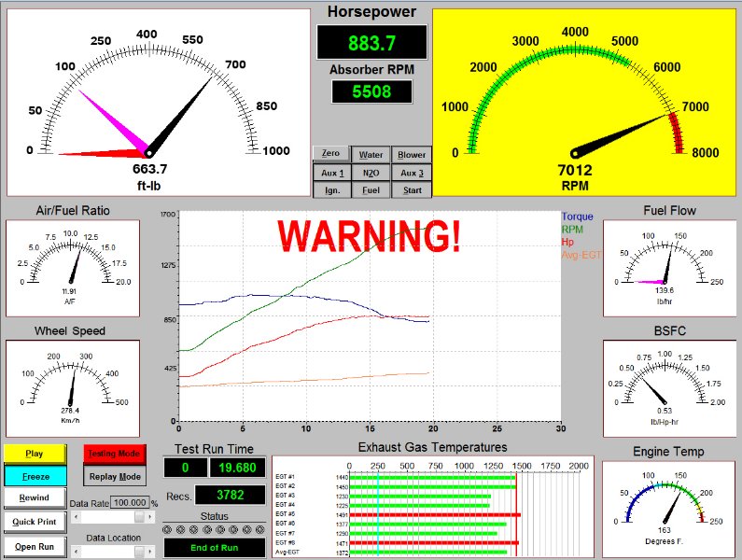Click the red WARNING! alert text
Viewport: 742px width, 560px height.
pos(369,236)
